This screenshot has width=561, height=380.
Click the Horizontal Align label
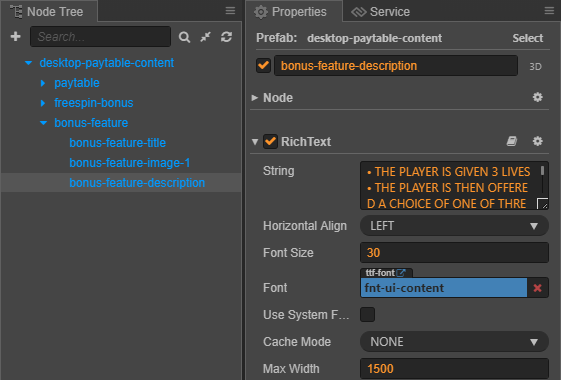(x=305, y=226)
